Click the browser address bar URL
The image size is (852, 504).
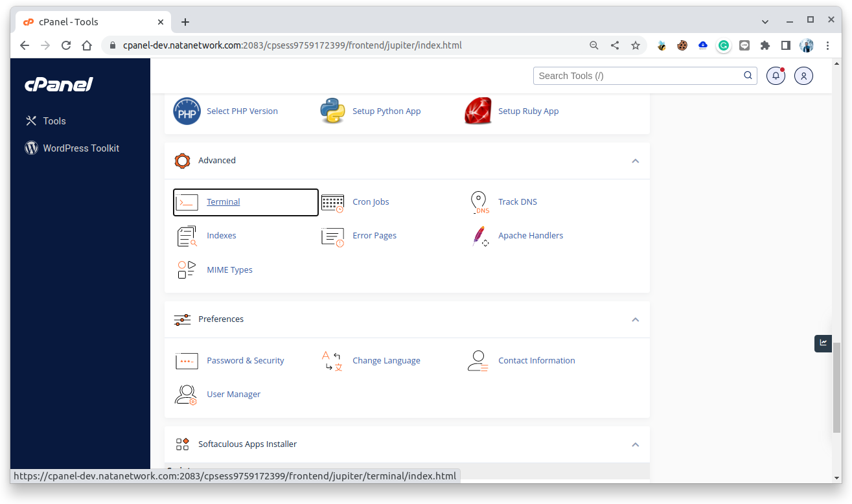pyautogui.click(x=292, y=45)
